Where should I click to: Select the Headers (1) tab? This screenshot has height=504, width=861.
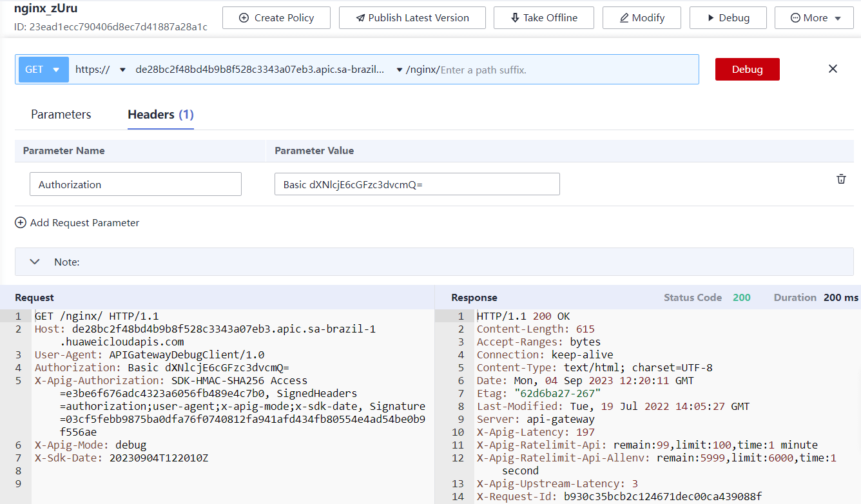point(159,114)
